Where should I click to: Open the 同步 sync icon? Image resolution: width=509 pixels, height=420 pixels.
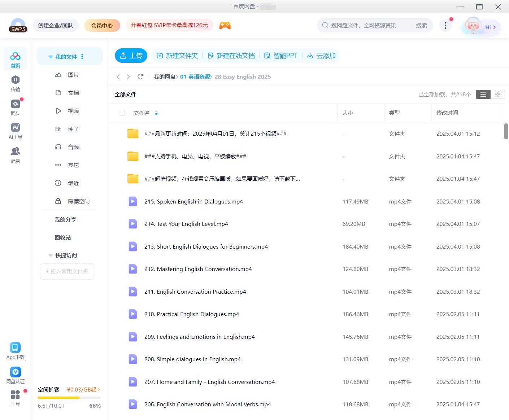15,107
